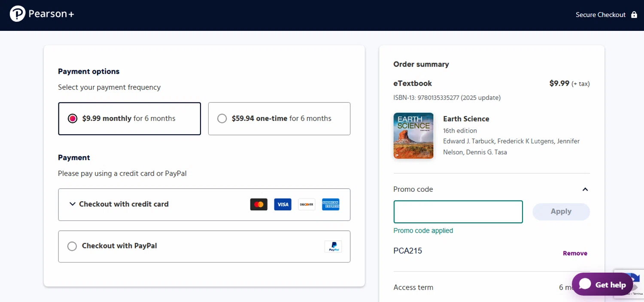Select $59.94 one-time payment radio button
This screenshot has height=302, width=644.
click(x=222, y=118)
